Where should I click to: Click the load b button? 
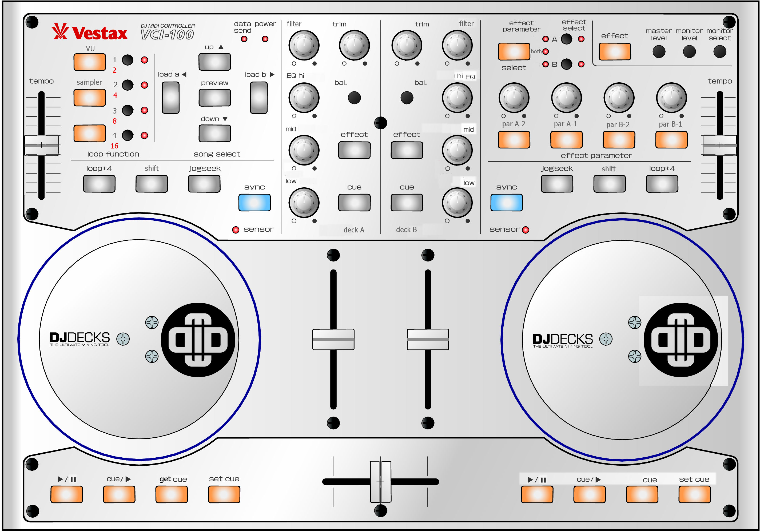click(258, 98)
